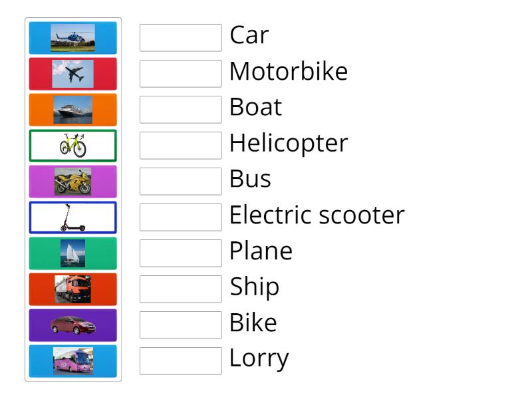Click the yellow motorbike image
The height and width of the screenshot is (399, 532).
(72, 181)
